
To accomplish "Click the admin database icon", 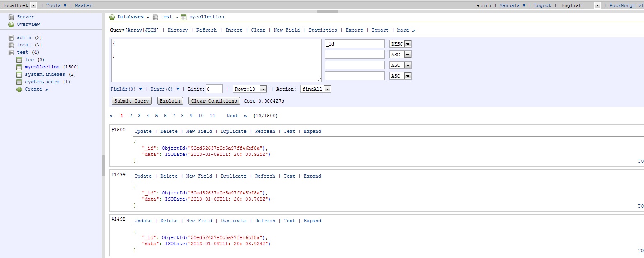I will (x=11, y=38).
